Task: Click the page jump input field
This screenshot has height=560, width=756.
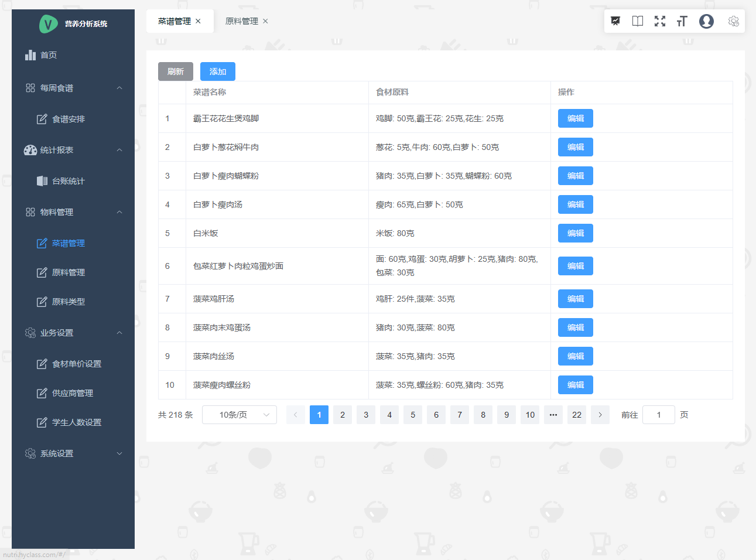Action: coord(658,415)
